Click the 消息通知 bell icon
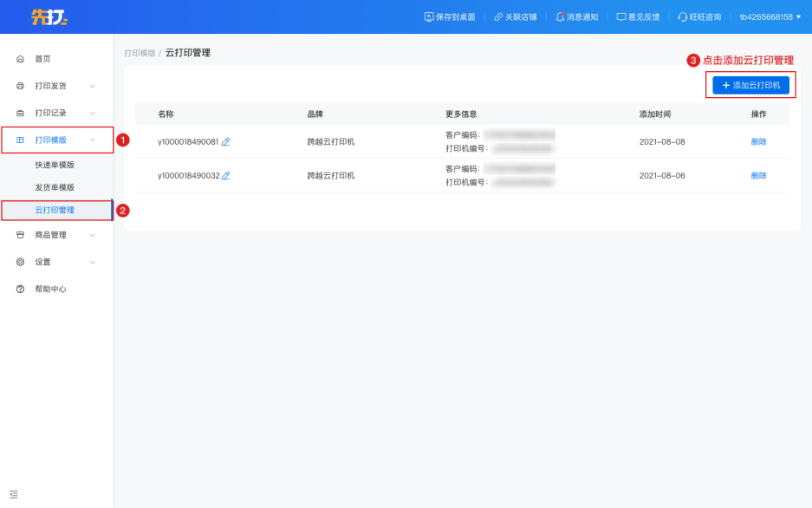The image size is (812, 508). point(560,16)
